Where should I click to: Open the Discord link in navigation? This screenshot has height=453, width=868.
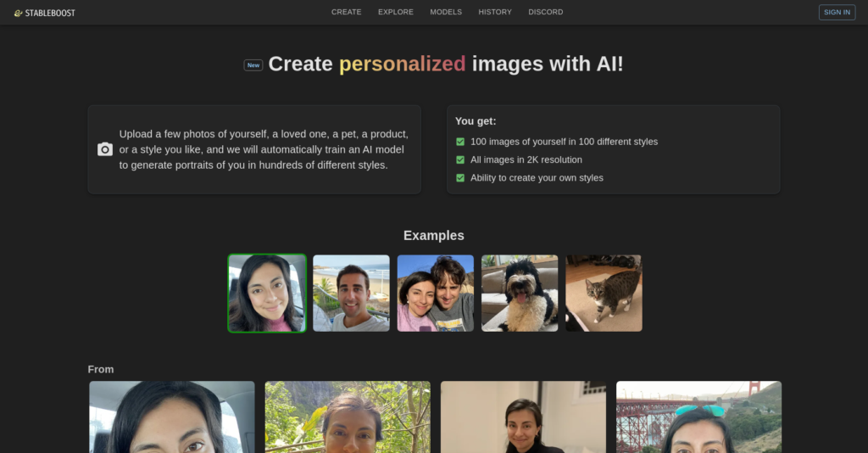[x=545, y=13]
